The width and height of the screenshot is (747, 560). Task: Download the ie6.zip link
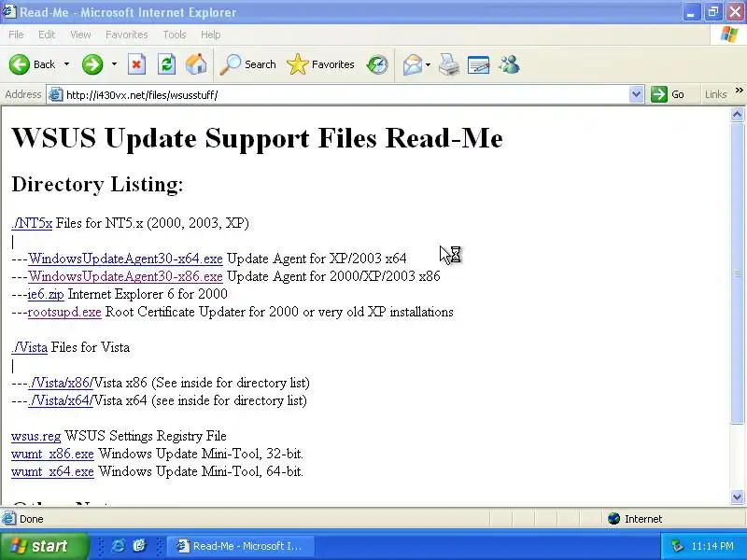pyautogui.click(x=46, y=294)
